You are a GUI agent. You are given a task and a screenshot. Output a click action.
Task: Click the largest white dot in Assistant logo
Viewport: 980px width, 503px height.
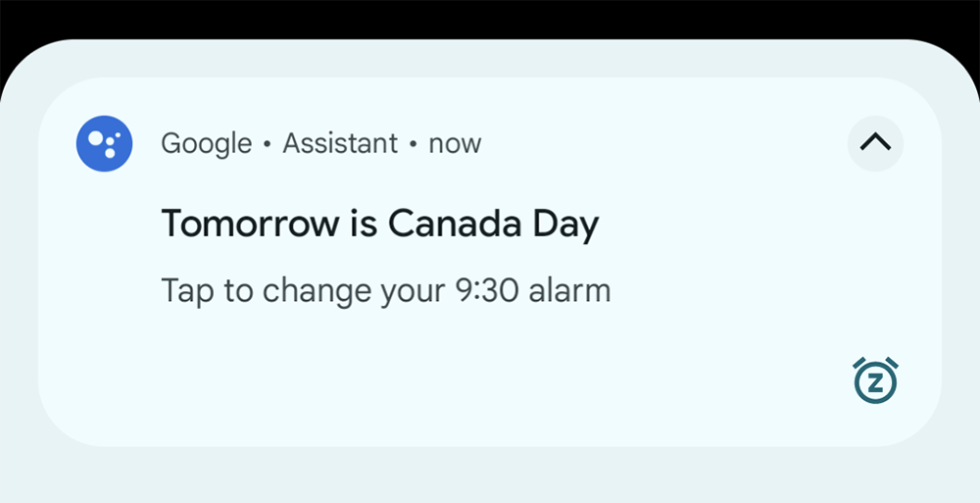click(96, 138)
